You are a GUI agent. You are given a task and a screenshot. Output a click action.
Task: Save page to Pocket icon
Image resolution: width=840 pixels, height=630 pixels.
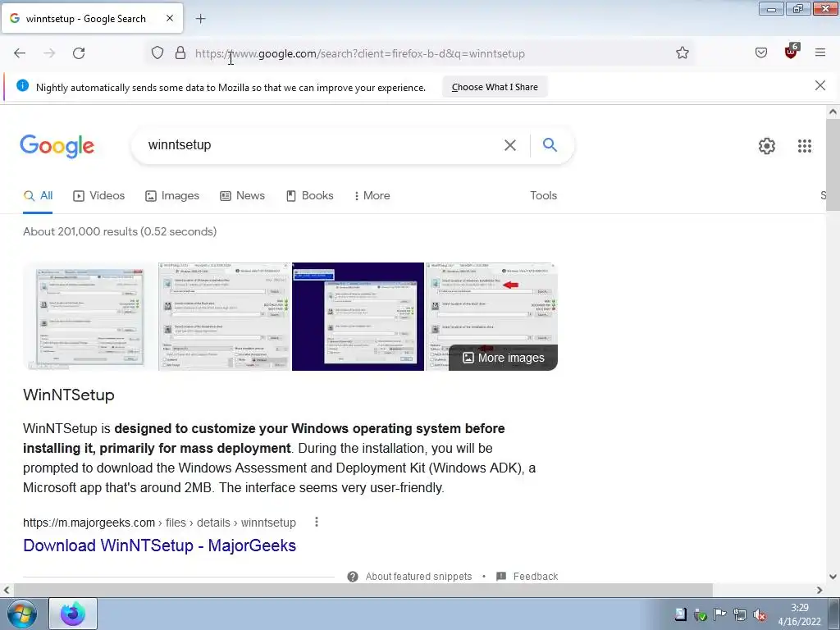[760, 52]
